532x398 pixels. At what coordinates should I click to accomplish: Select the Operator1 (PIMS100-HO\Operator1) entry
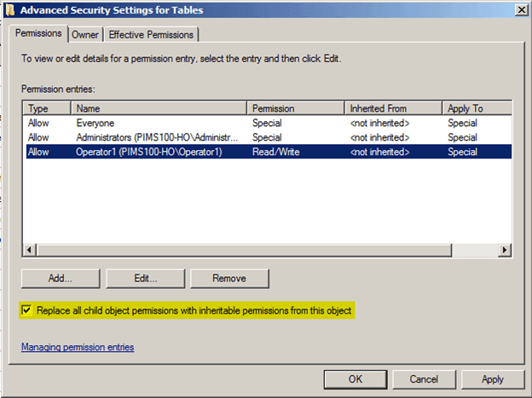[269, 152]
